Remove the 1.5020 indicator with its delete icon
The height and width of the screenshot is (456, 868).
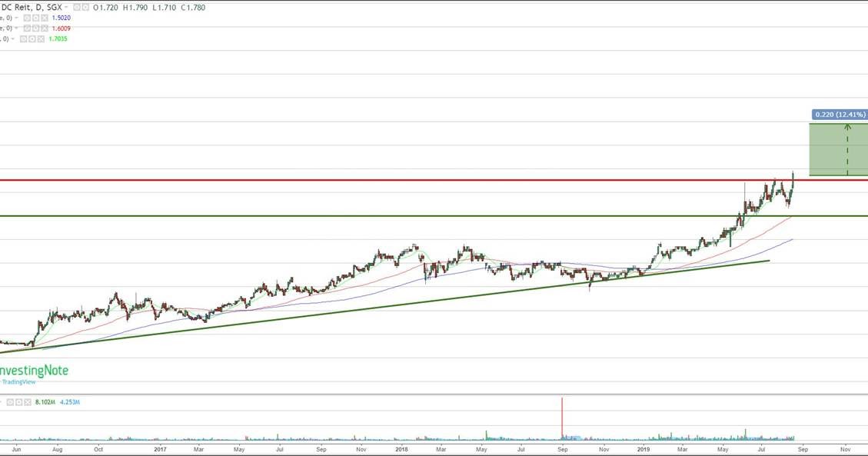pos(45,17)
